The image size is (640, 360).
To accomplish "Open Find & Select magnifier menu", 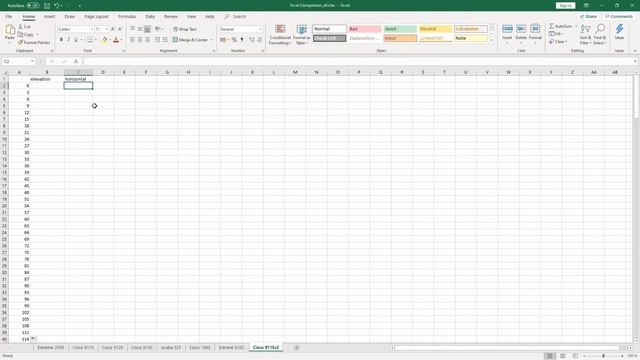I will pyautogui.click(x=600, y=34).
